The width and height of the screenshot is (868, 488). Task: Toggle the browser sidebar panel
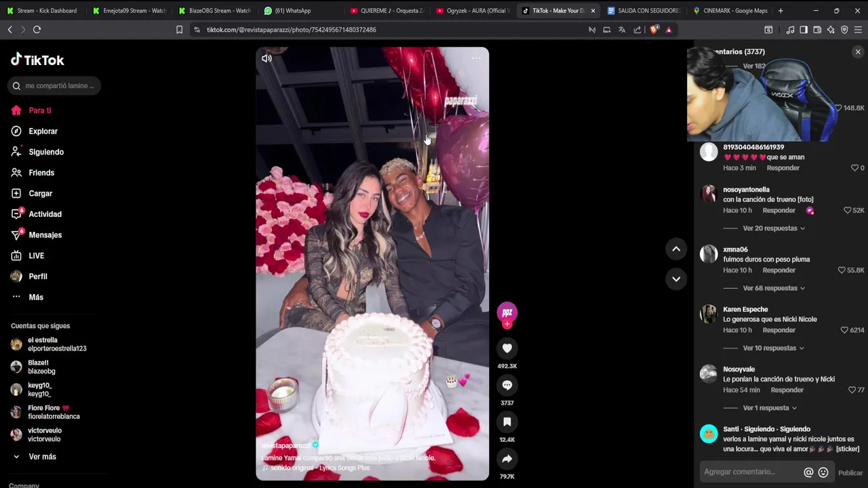(804, 30)
